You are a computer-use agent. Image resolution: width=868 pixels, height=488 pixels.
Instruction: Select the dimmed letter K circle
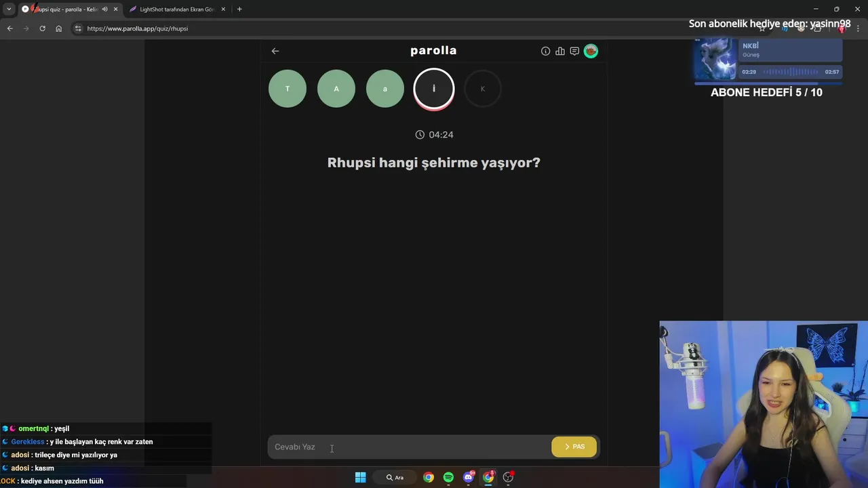click(x=483, y=89)
